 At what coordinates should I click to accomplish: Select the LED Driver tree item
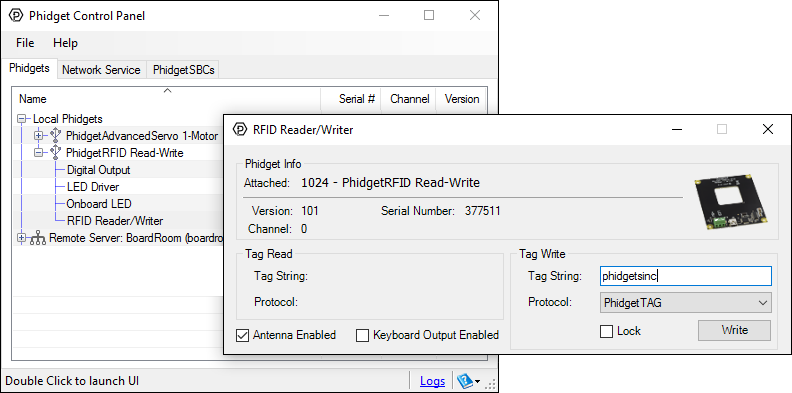tap(93, 187)
